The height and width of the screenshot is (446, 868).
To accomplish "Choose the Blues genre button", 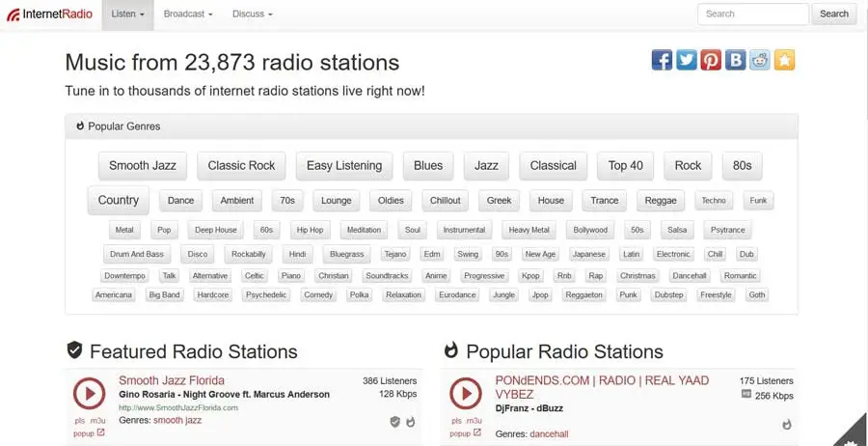I will (x=428, y=166).
